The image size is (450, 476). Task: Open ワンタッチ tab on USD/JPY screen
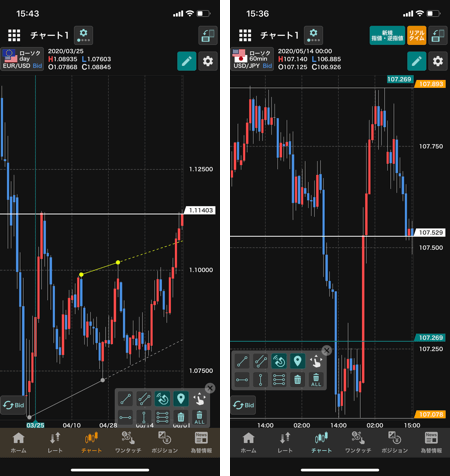[x=358, y=443]
